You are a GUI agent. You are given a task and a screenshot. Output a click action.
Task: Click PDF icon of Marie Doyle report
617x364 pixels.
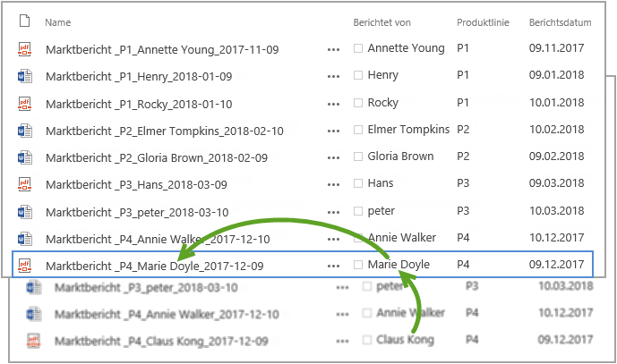click(25, 266)
